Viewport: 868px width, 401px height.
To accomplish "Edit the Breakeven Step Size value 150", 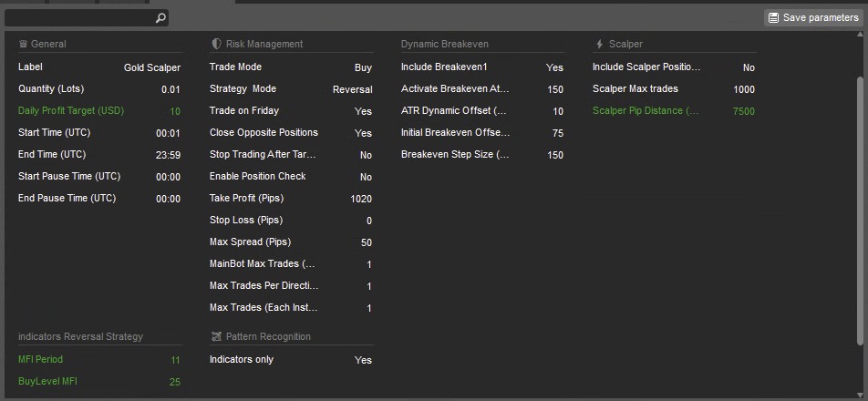I will pos(555,156).
